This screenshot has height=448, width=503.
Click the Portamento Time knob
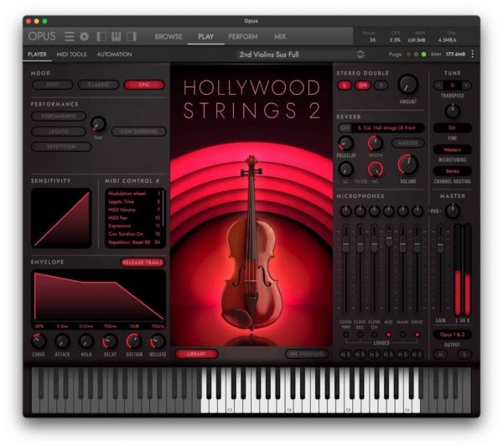[98, 124]
